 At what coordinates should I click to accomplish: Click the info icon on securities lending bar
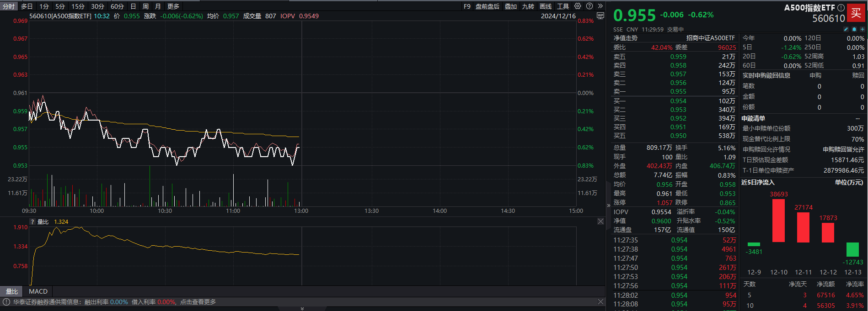coord(6,302)
